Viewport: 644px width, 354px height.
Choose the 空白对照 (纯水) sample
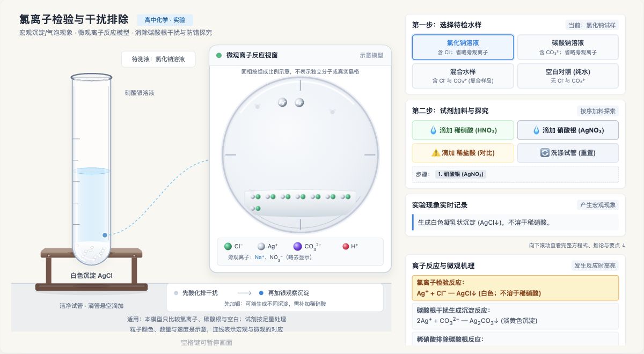(x=568, y=76)
